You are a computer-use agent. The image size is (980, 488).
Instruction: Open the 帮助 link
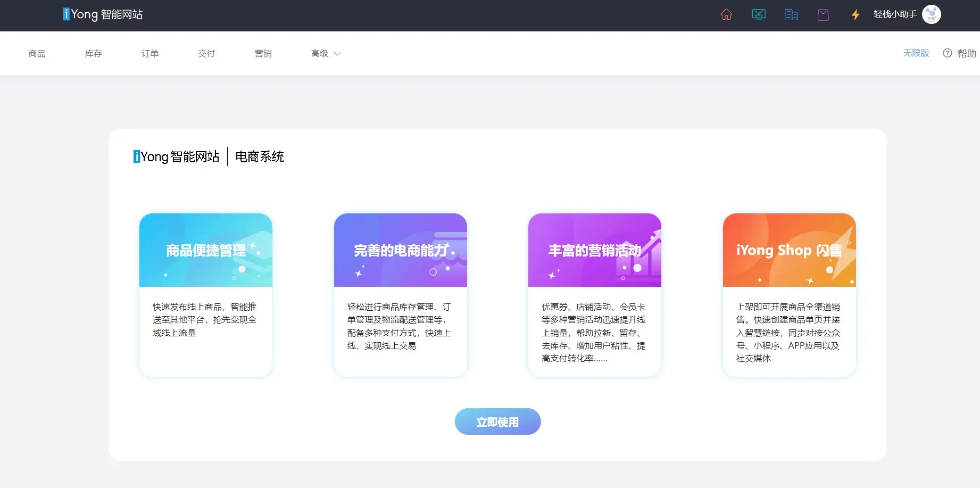967,53
